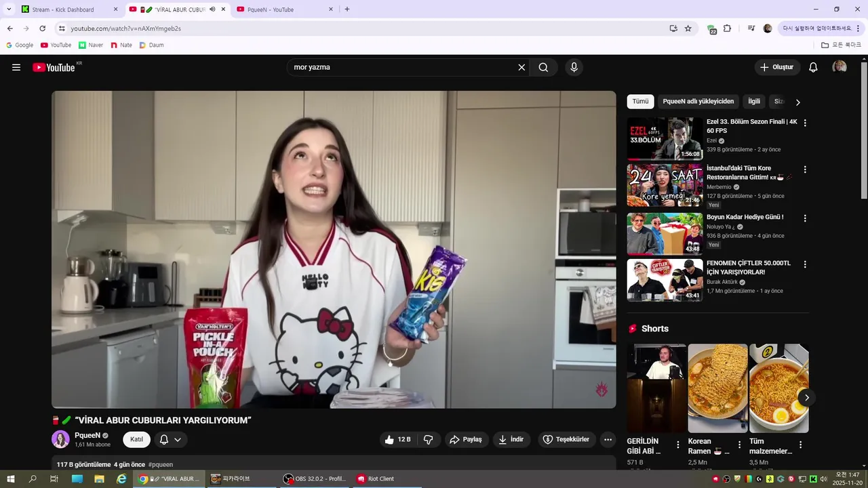This screenshot has width=868, height=488.
Task: Select the Tümü filter chip
Action: pos(640,102)
